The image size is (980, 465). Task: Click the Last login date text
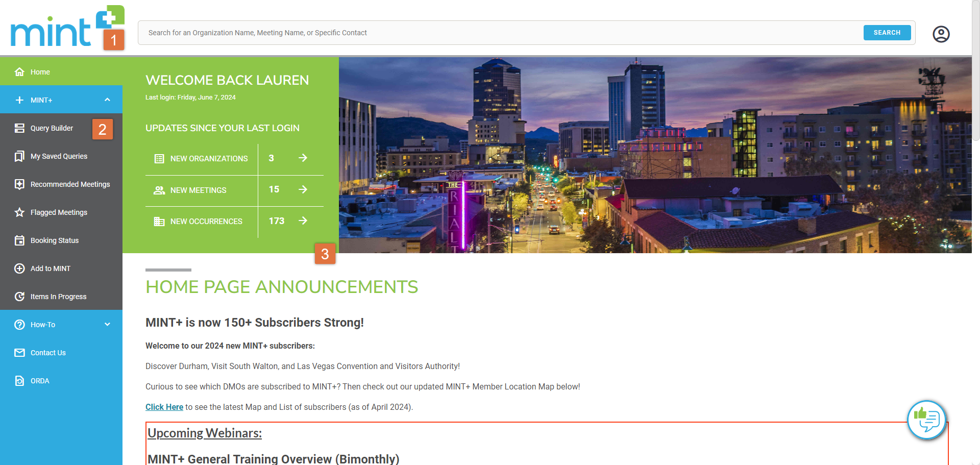click(x=190, y=97)
